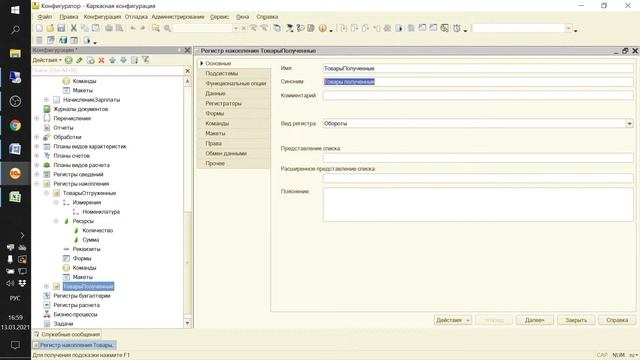The image size is (640, 360).
Task: Click the round help info toolbar icon
Action: pyautogui.click(x=322, y=28)
